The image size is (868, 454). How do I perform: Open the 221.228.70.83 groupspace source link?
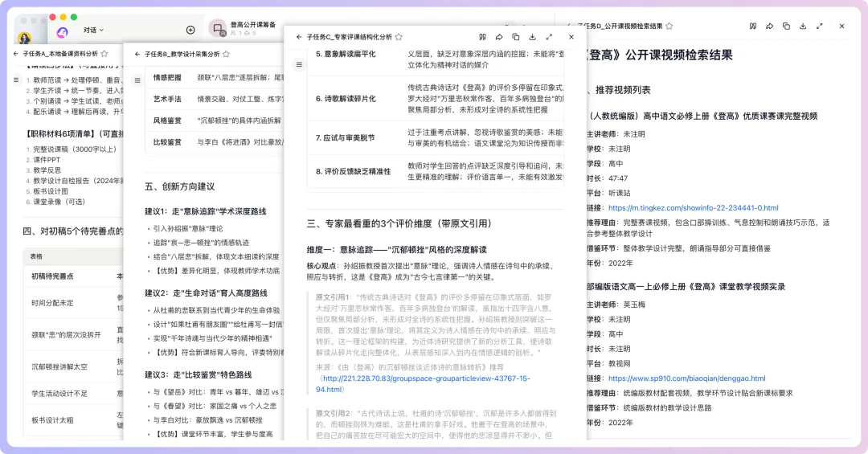[423, 383]
